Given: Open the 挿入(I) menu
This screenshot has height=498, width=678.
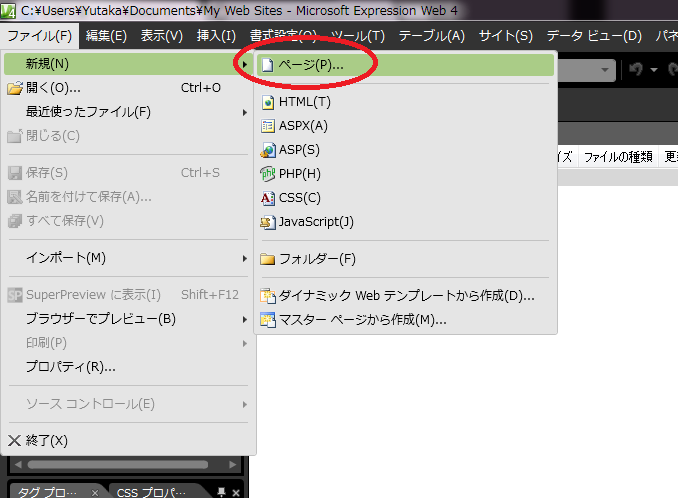Looking at the screenshot, I should coord(216,36).
